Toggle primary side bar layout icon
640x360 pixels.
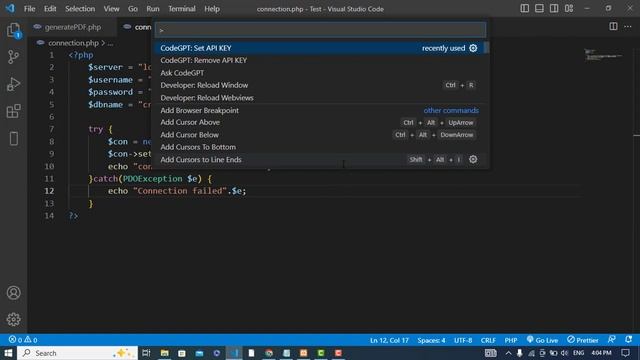pyautogui.click(x=524, y=9)
